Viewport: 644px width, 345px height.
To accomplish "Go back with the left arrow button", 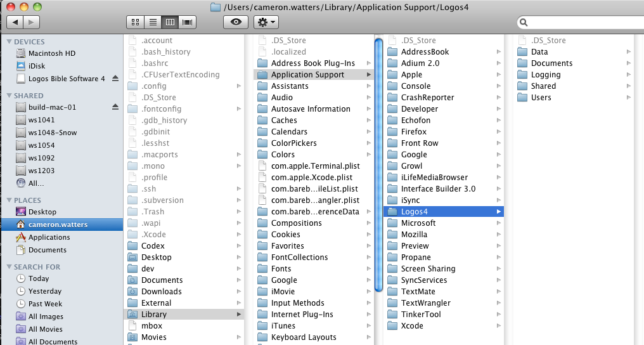I will (x=15, y=22).
